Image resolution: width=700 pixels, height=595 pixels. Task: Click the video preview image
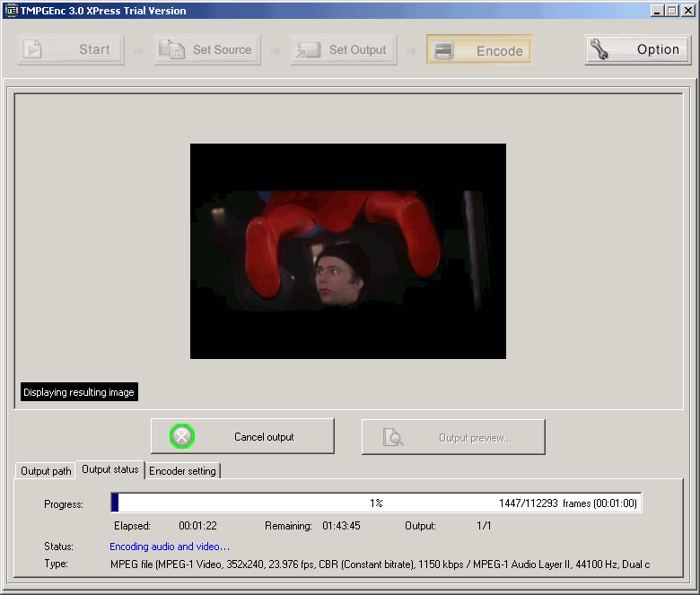tap(347, 250)
